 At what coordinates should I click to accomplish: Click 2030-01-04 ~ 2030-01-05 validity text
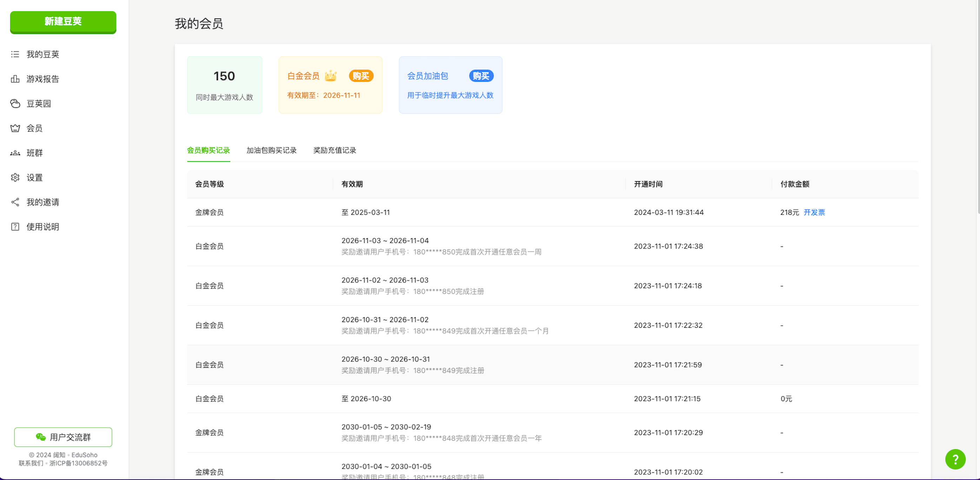[386, 467]
